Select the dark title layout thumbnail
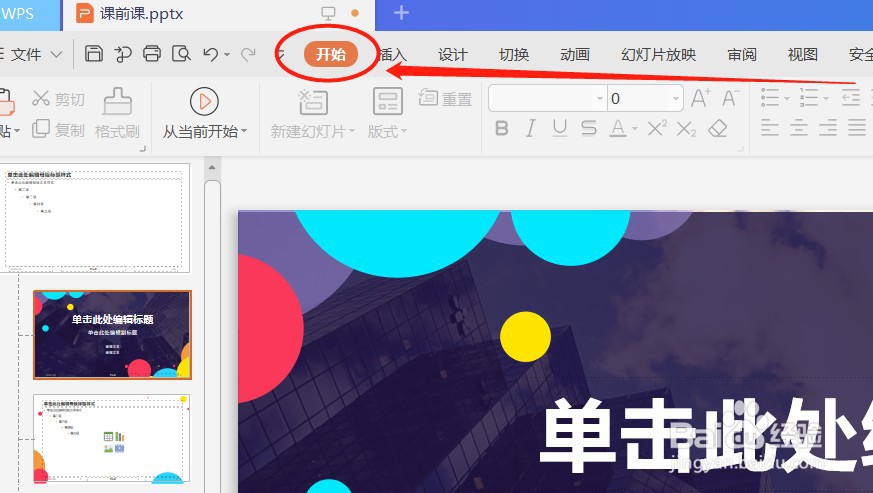Image resolution: width=873 pixels, height=493 pixels. click(112, 335)
